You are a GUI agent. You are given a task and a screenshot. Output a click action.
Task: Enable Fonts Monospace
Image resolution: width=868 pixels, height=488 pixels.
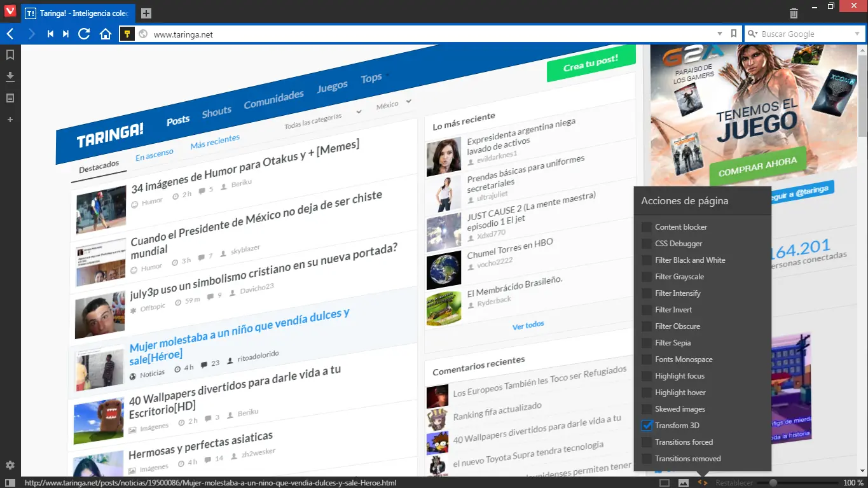click(647, 359)
